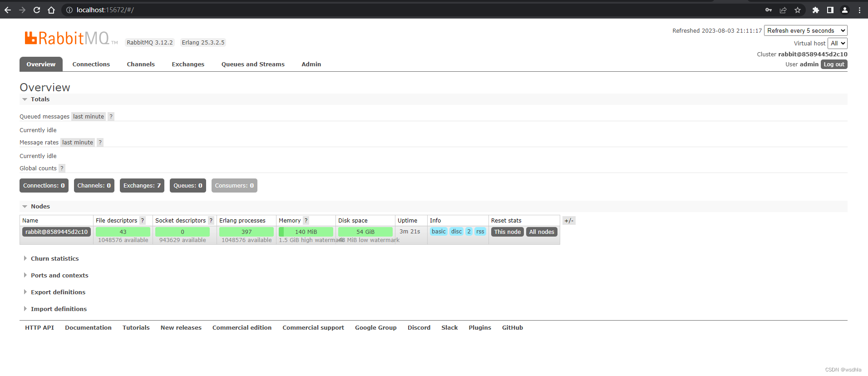This screenshot has height=376, width=868.
Task: Show Memory column help tooltip
Action: click(x=306, y=221)
